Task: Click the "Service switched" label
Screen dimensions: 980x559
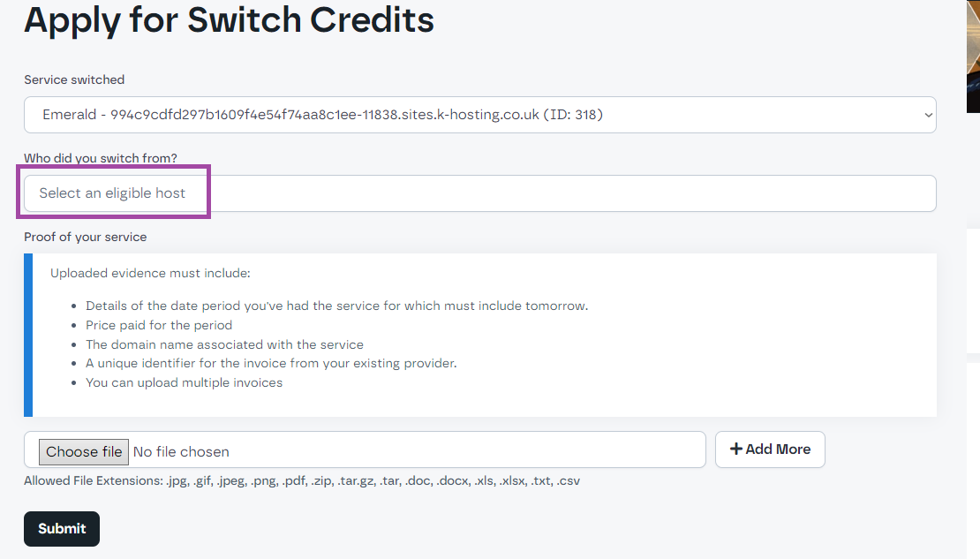Action: (74, 79)
